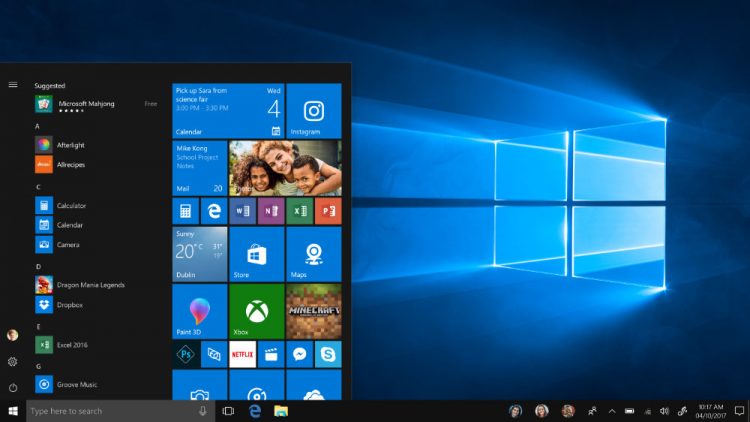Viewport: 750px width, 422px height.
Task: Launch the Calculator small tile
Action: pos(185,211)
